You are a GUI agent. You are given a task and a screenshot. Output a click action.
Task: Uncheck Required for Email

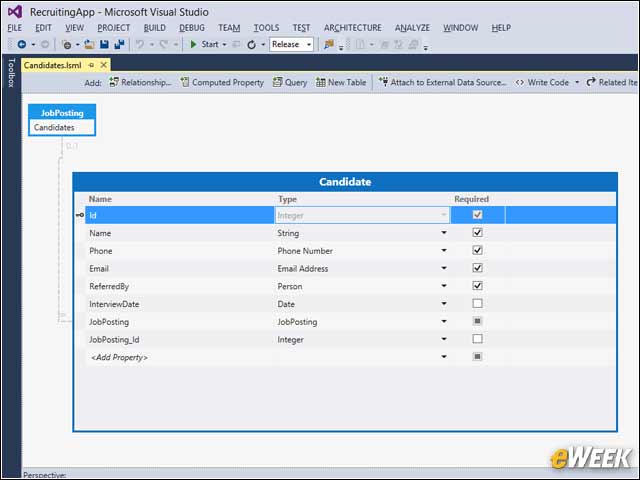[477, 268]
